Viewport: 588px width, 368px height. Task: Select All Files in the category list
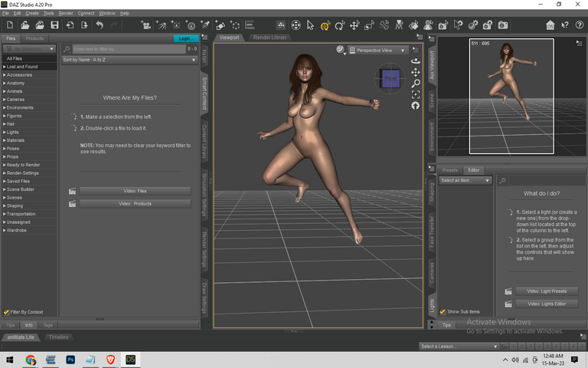pos(30,58)
